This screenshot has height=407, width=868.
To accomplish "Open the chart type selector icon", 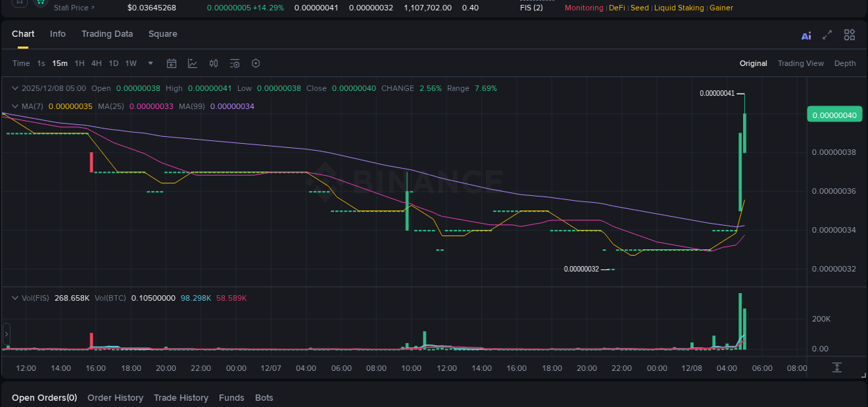I will pyautogui.click(x=192, y=63).
